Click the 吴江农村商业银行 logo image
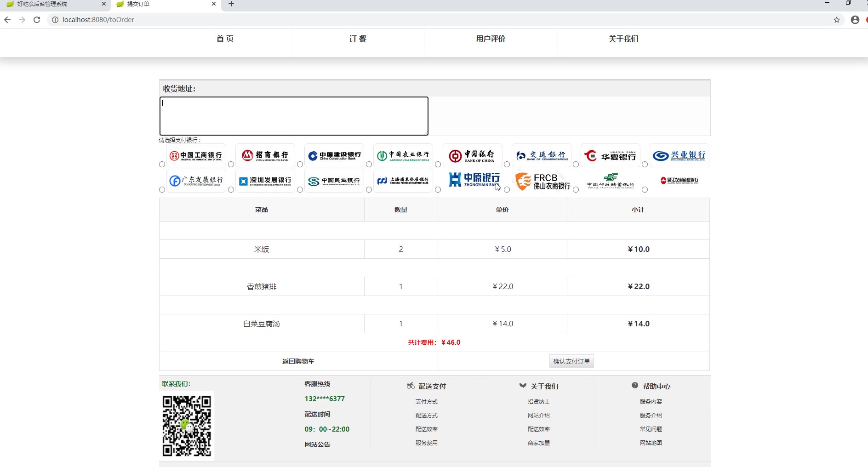The height and width of the screenshot is (467, 868). 679,181
